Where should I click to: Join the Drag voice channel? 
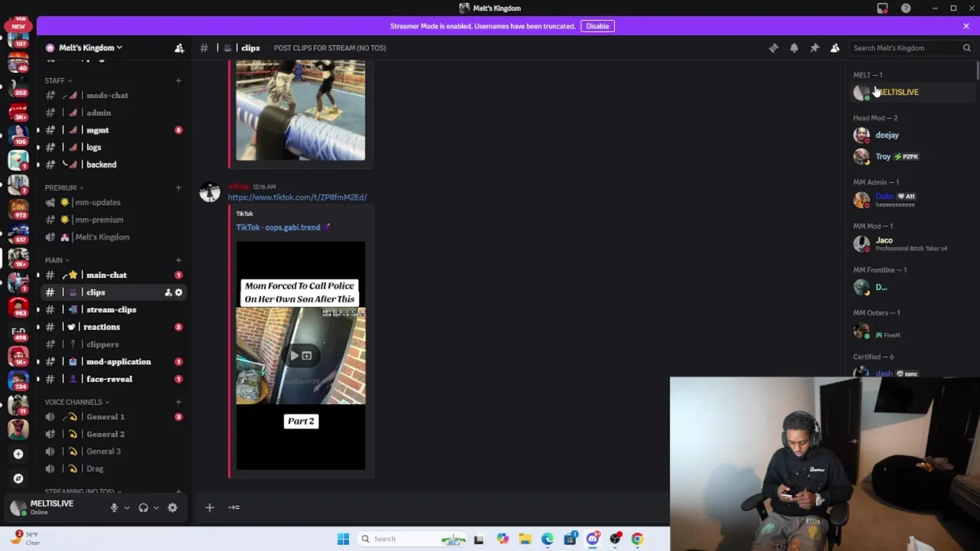point(113,468)
